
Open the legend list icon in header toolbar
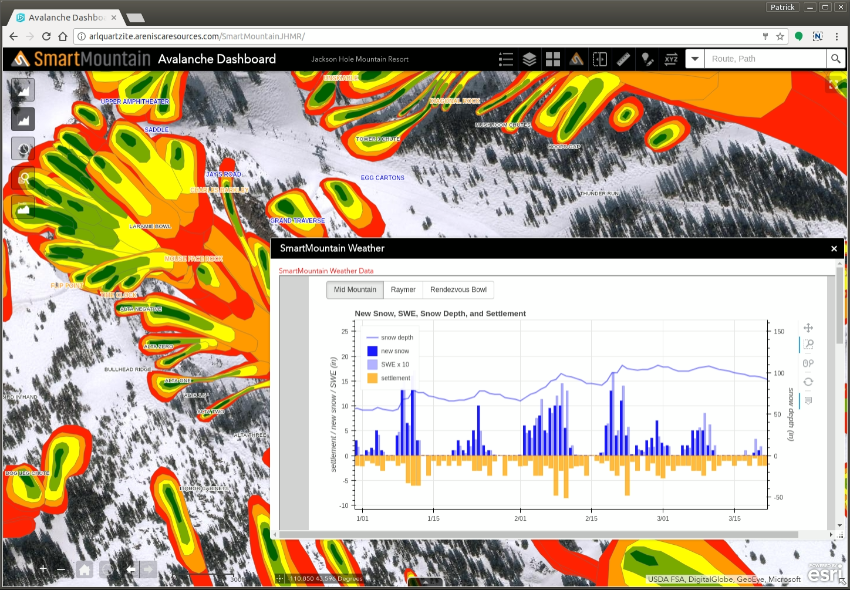tap(506, 59)
